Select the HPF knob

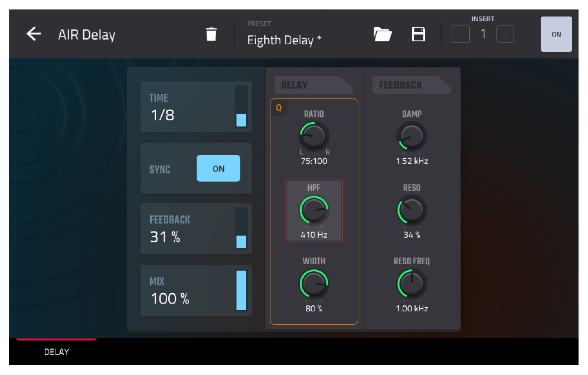click(x=314, y=210)
